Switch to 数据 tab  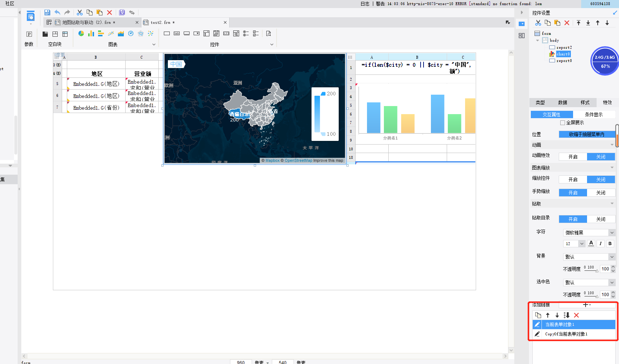(563, 102)
